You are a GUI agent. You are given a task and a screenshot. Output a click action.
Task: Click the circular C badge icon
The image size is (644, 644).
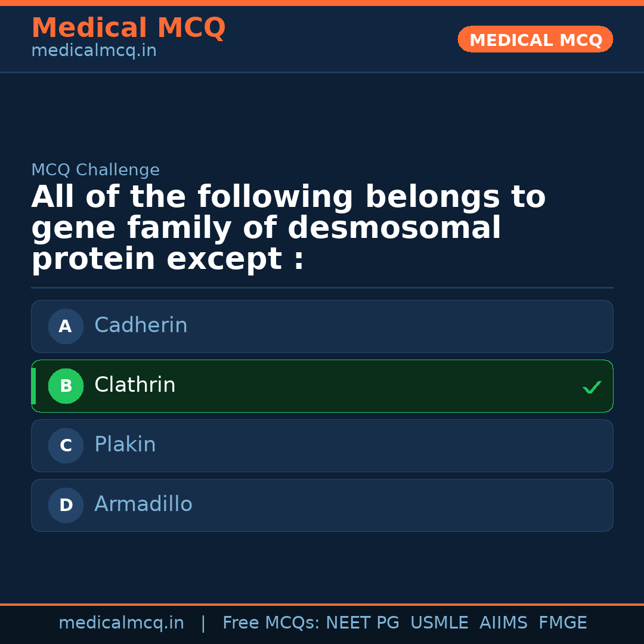66,445
